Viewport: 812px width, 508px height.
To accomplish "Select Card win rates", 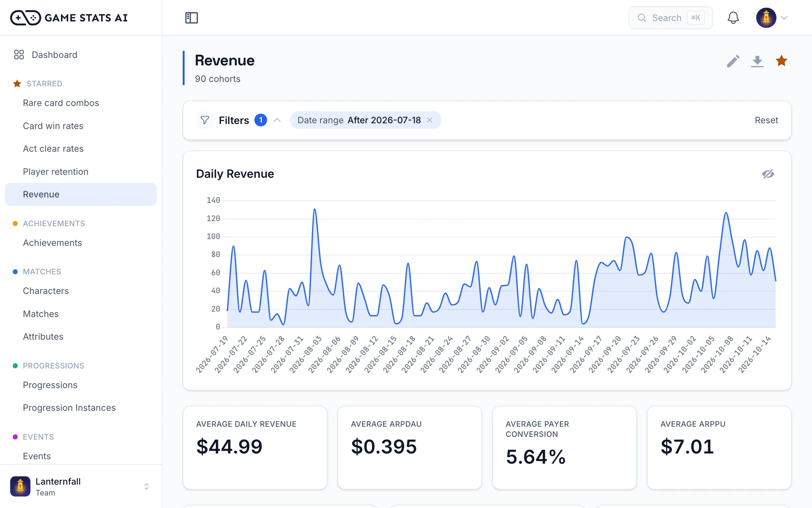I will [81, 126].
